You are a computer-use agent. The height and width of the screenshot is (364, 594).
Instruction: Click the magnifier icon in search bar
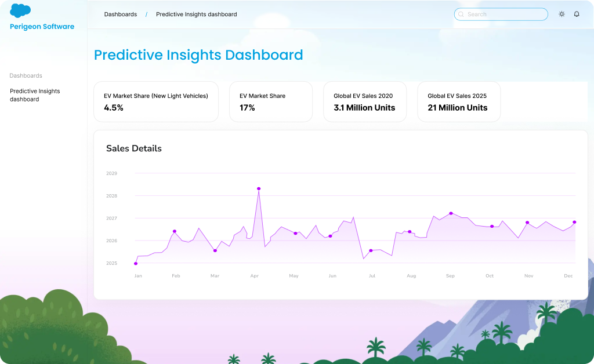(461, 14)
